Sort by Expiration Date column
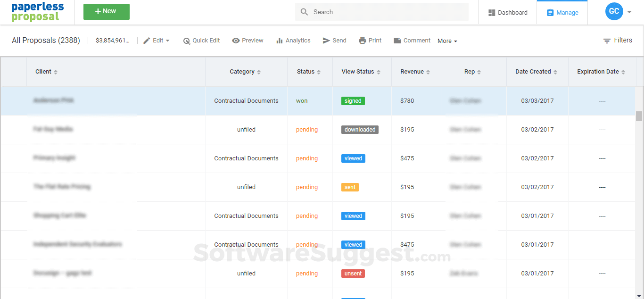 [x=602, y=72]
